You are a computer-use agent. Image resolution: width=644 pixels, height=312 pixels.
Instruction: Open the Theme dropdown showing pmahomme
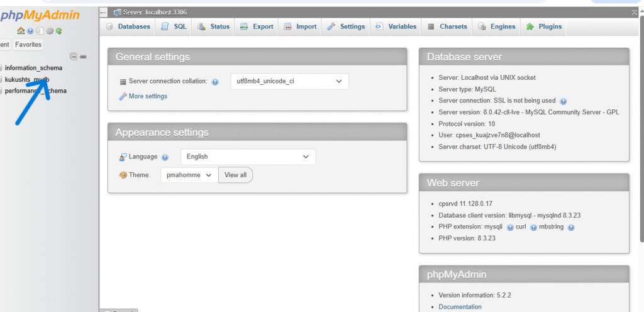[x=189, y=175]
